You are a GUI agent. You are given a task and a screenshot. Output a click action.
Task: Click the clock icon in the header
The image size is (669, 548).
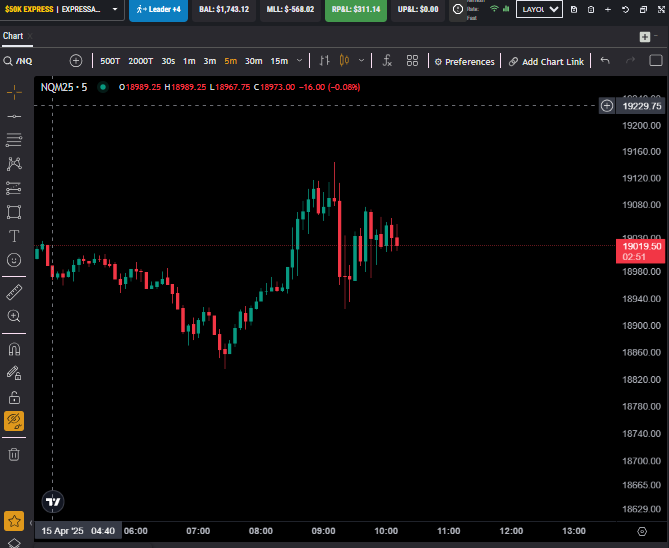pos(458,9)
